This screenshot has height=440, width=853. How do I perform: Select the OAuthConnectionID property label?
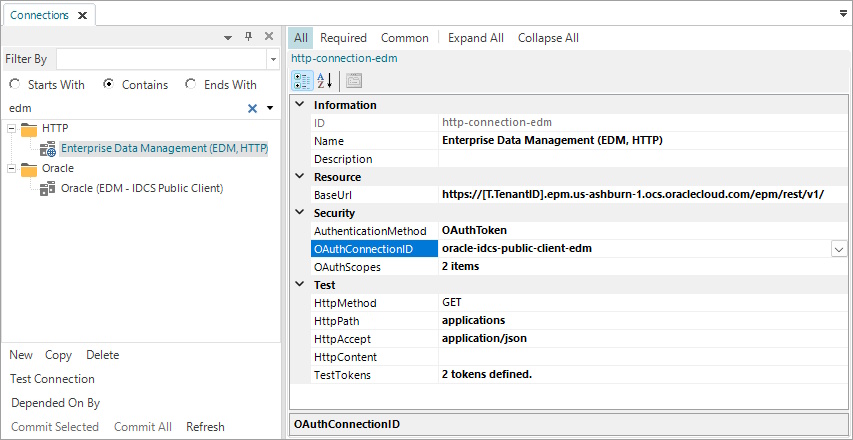pos(374,249)
